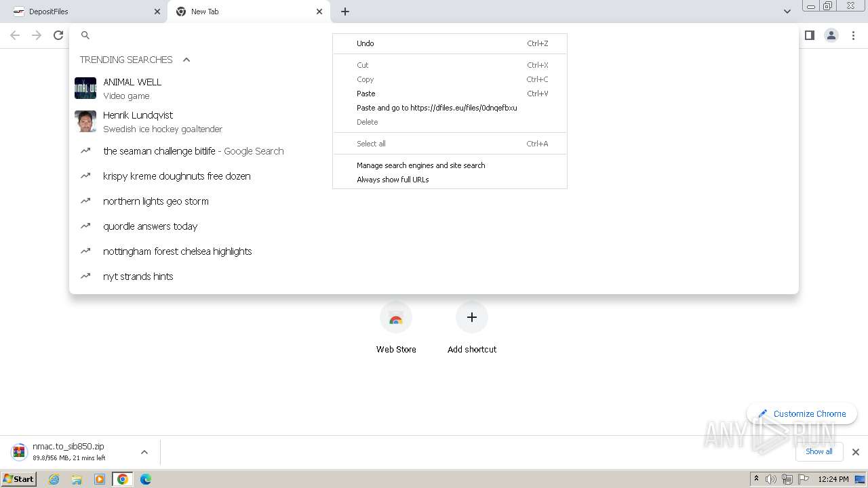The image size is (868, 488).
Task: Close the DepositFiles tab
Action: (x=157, y=12)
